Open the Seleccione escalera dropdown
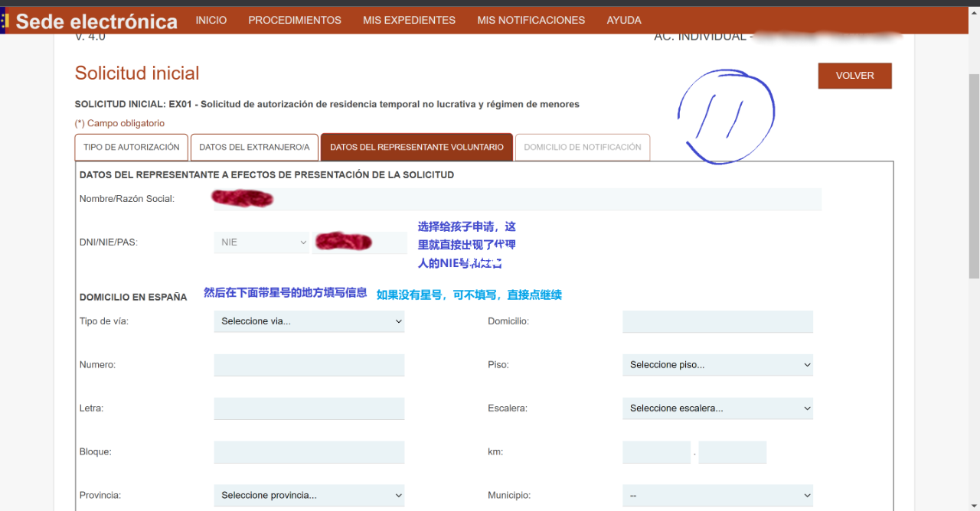The height and width of the screenshot is (511, 980). pyautogui.click(x=717, y=408)
